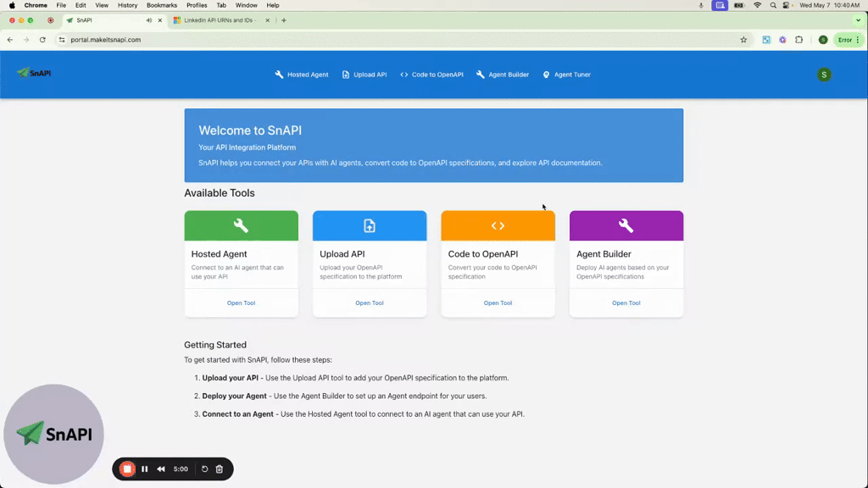
Task: Open Chrome File menu
Action: (x=61, y=5)
